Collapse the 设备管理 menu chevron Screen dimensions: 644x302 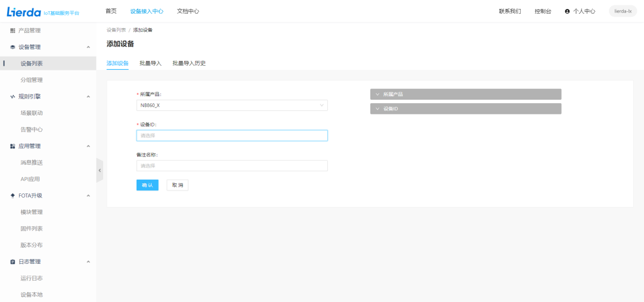pos(88,47)
